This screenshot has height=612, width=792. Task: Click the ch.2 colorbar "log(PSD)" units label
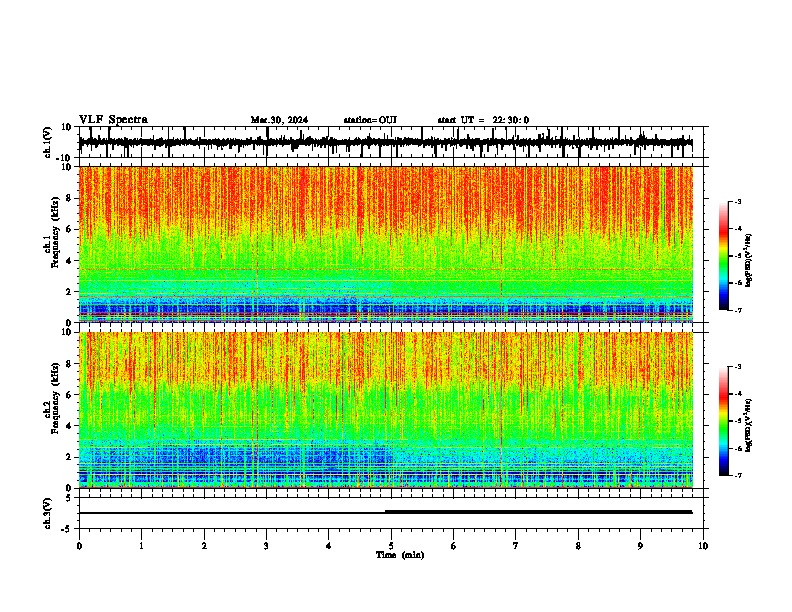tap(749, 425)
